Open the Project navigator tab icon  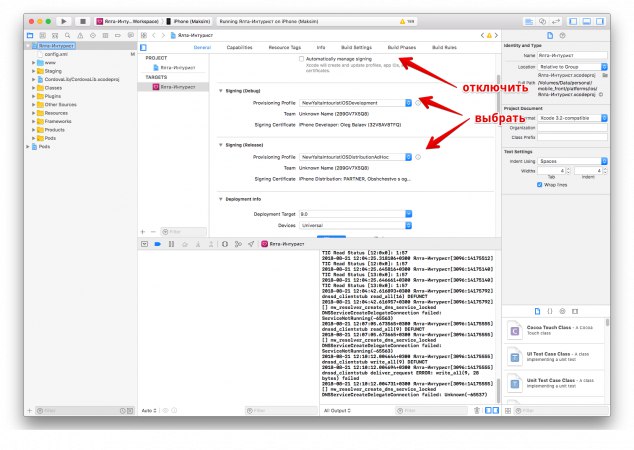click(30, 36)
